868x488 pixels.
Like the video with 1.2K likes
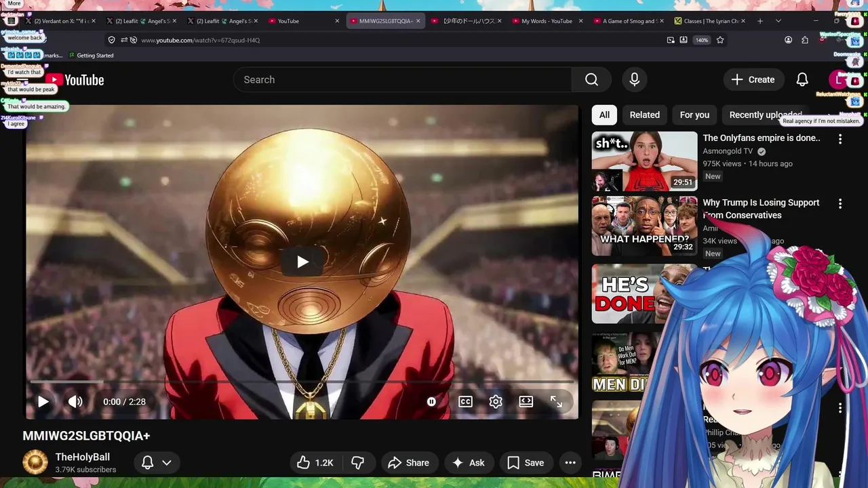tap(315, 463)
